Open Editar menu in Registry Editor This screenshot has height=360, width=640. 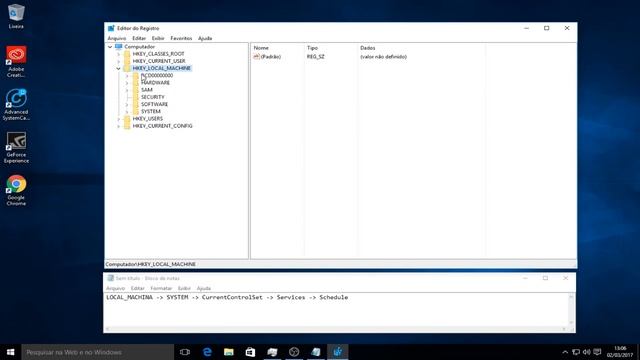(x=139, y=38)
